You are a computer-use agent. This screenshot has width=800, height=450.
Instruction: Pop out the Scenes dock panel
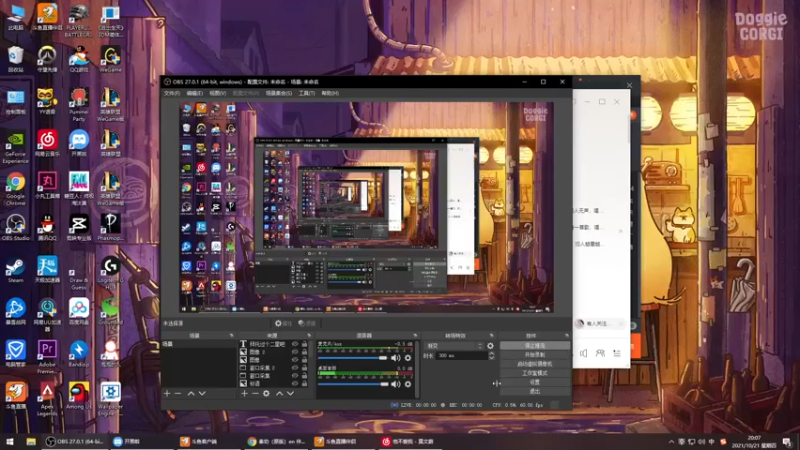(232, 335)
